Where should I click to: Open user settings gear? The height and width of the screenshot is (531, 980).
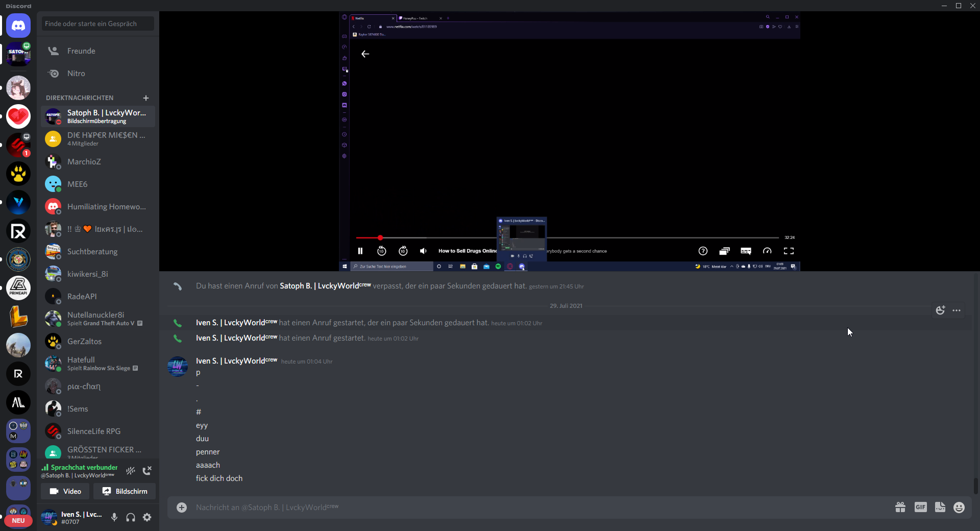point(147,517)
